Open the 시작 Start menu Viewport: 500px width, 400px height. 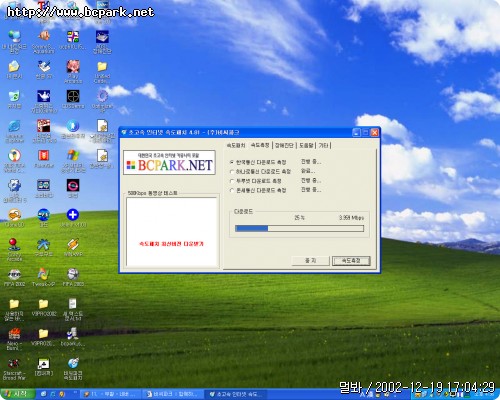[x=17, y=394]
